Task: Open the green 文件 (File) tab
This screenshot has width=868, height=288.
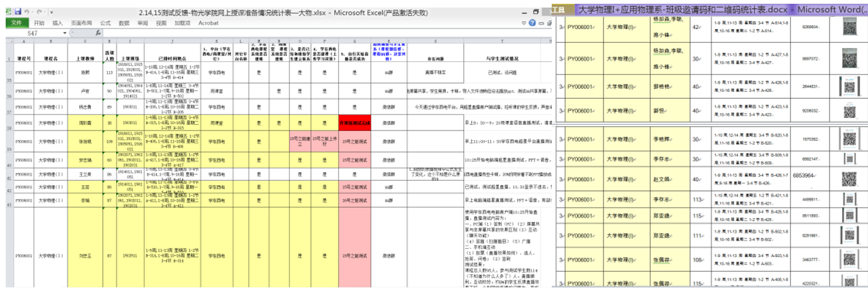Action: 16,23
